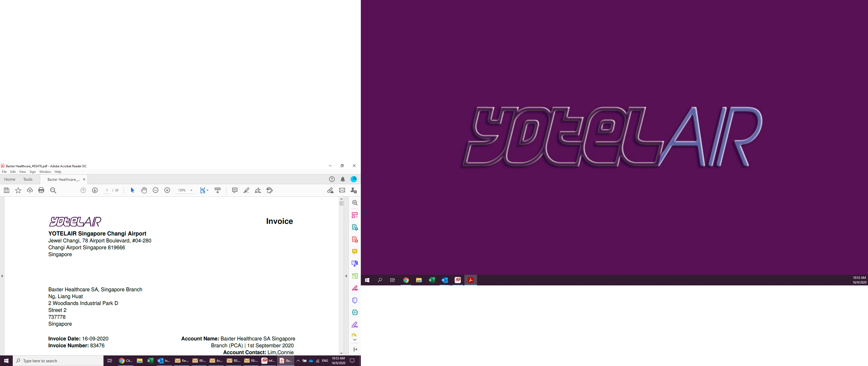Click the zoom out minus icon

(x=155, y=191)
